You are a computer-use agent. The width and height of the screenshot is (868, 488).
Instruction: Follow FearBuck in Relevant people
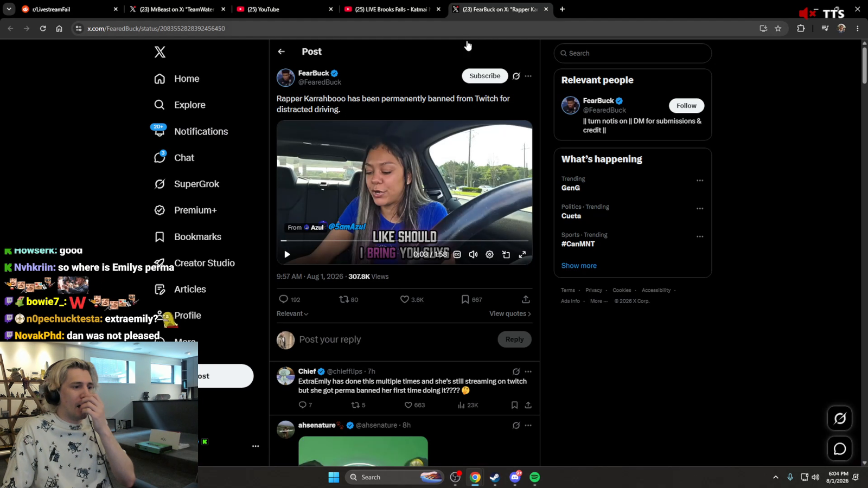point(686,106)
